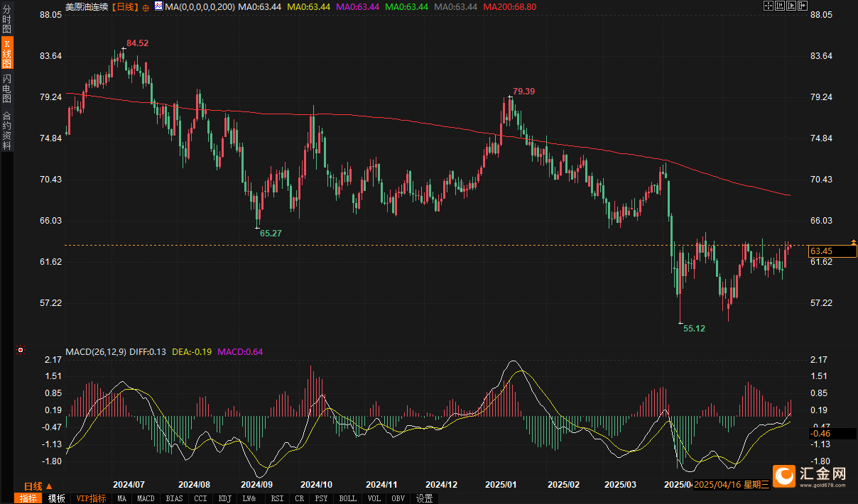Open the 闪电图 sidebar tab
This screenshot has height=504, width=858.
click(x=6, y=88)
